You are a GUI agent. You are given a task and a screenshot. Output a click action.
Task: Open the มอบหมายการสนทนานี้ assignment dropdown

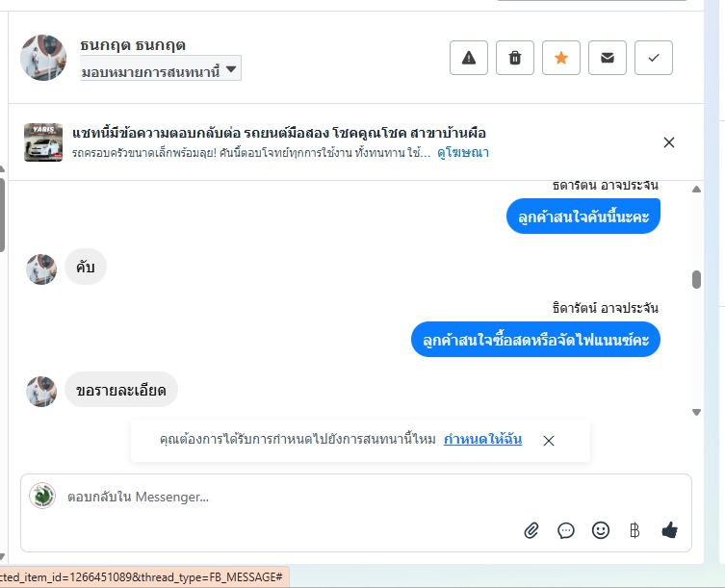tap(161, 68)
